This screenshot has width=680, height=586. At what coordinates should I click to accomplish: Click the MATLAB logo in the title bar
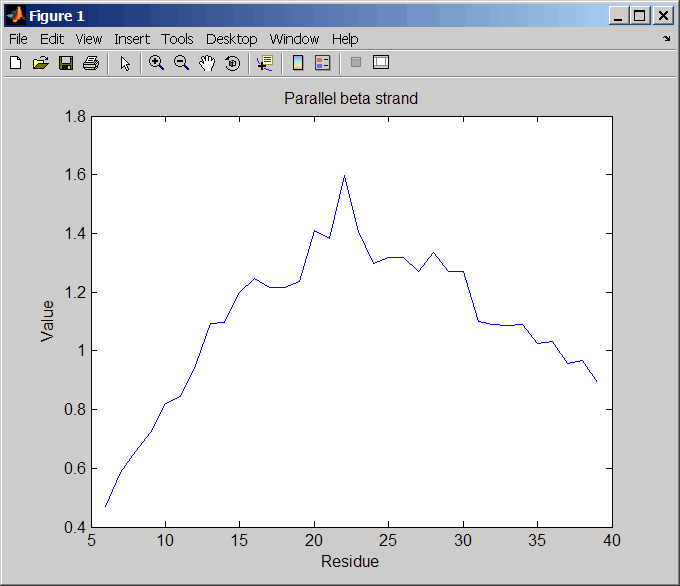click(16, 16)
